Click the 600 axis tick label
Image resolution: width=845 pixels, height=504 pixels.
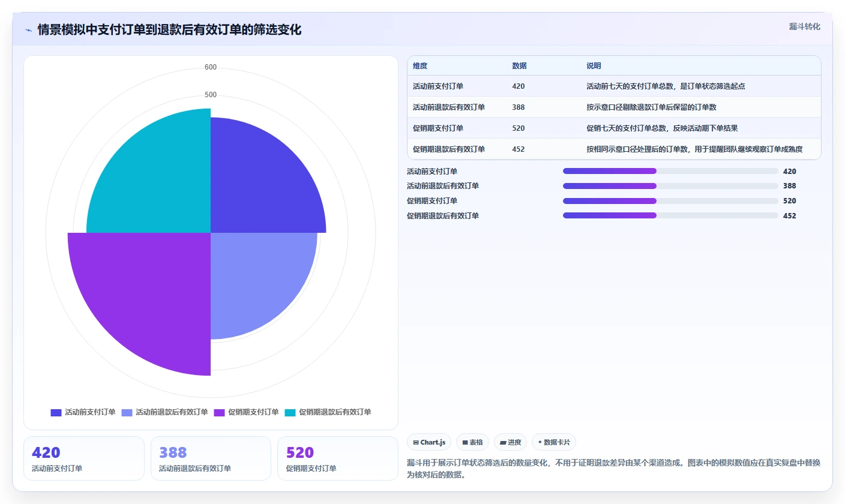211,67
